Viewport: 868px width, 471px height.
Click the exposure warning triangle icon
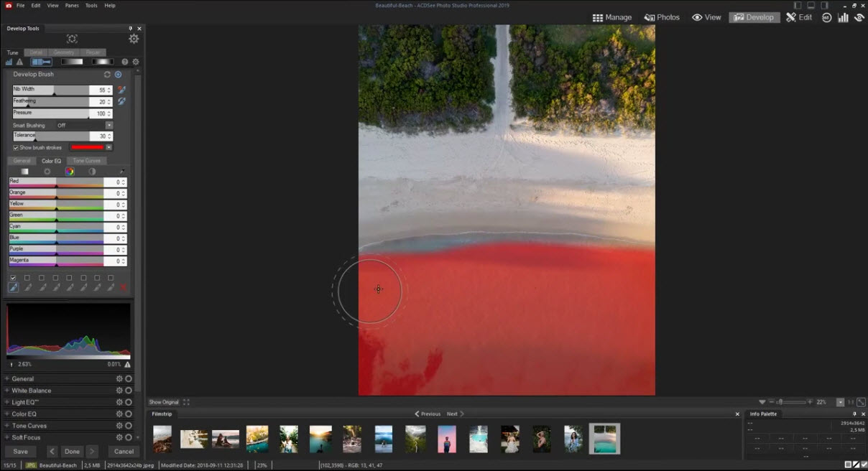(19, 62)
